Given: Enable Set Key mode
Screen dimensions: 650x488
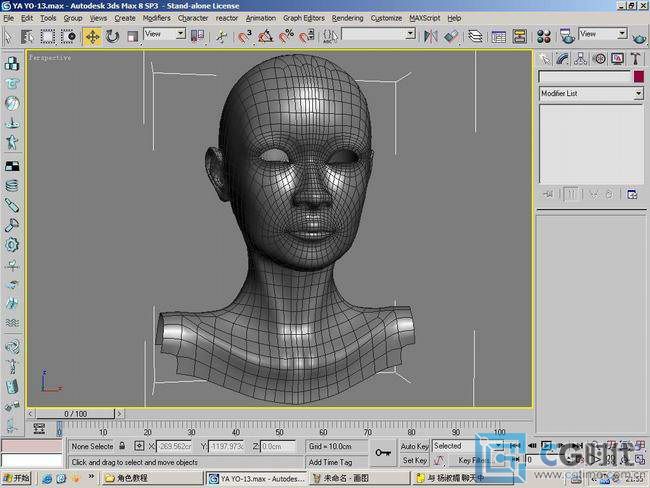Looking at the screenshot, I should point(414,460).
